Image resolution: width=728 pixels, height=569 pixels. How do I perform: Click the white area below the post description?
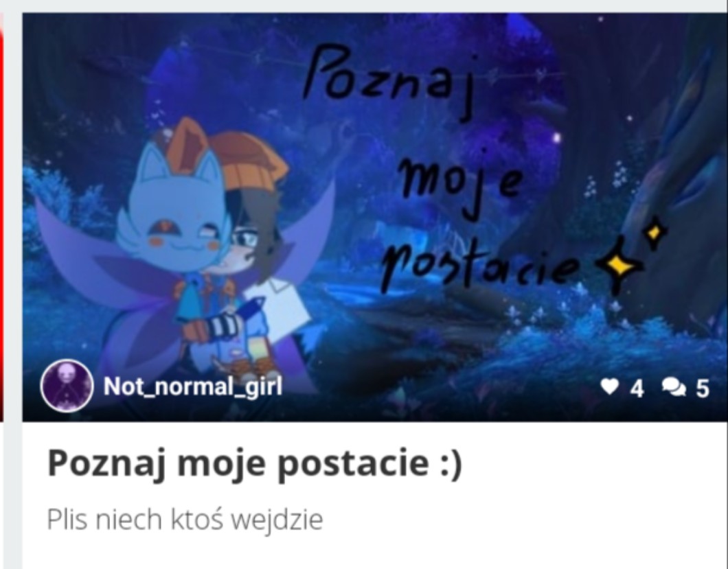click(x=375, y=553)
